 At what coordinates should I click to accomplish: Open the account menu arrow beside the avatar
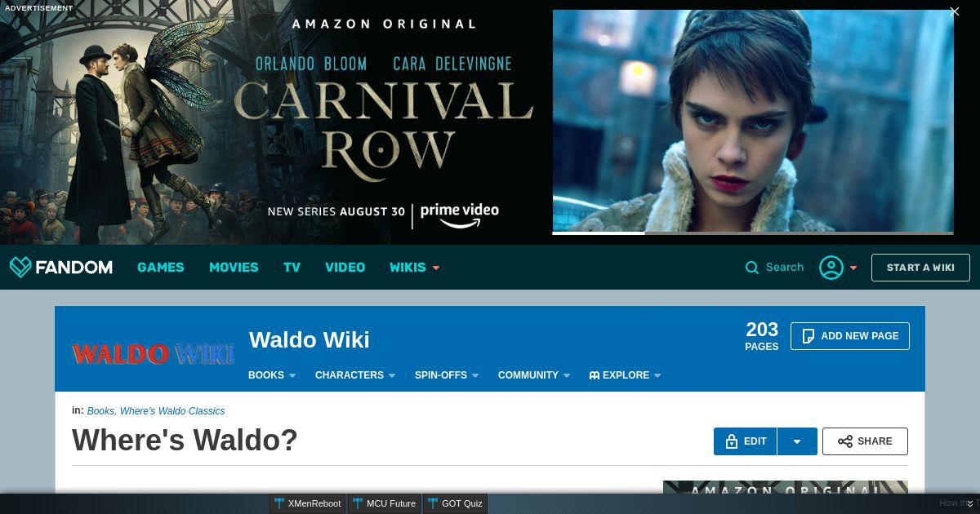click(x=853, y=268)
